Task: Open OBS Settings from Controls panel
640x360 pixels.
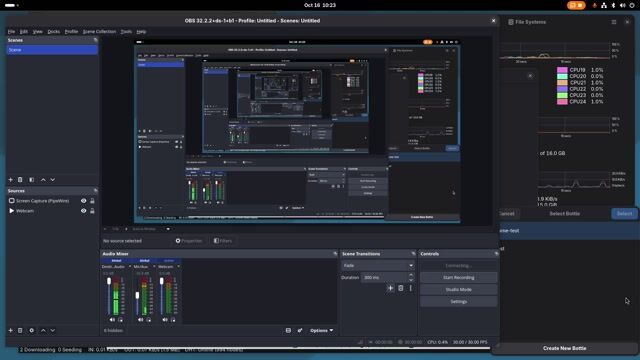Action: 458,302
